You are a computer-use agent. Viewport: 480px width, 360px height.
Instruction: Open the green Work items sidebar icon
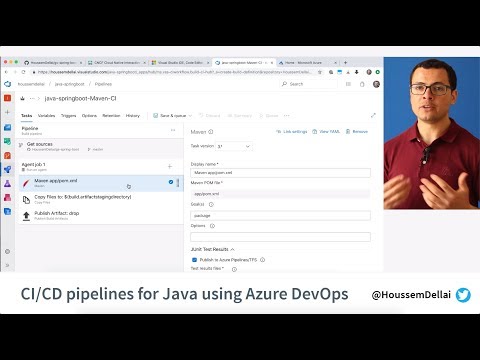[x=7, y=141]
